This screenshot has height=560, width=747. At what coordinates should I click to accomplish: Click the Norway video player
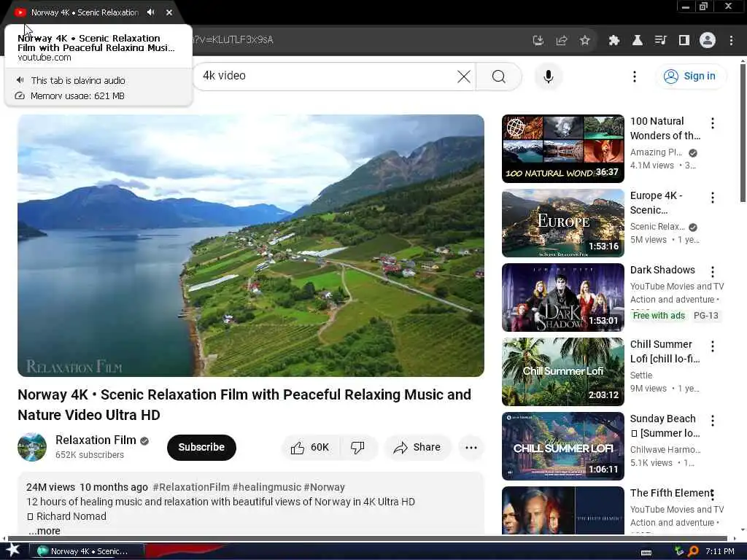(x=251, y=245)
